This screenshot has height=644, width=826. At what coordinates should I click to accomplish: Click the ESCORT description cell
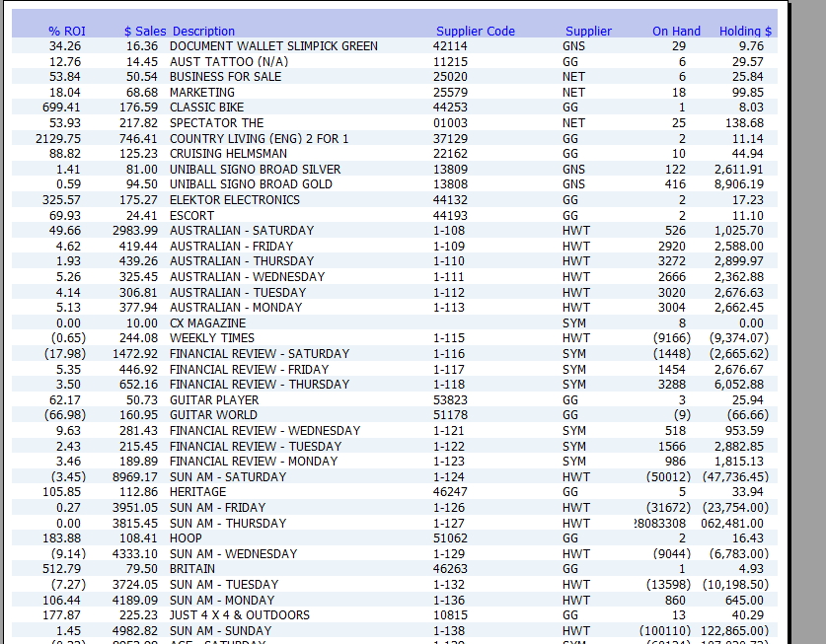191,215
